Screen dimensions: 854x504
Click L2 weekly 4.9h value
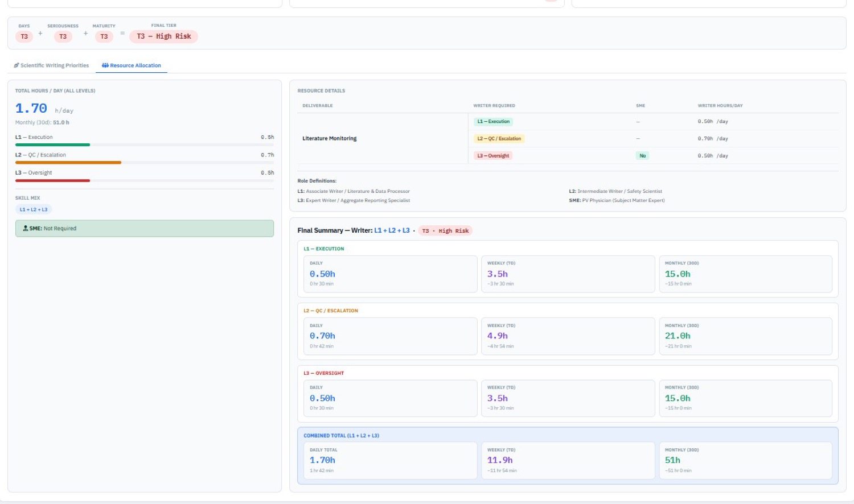pos(498,336)
